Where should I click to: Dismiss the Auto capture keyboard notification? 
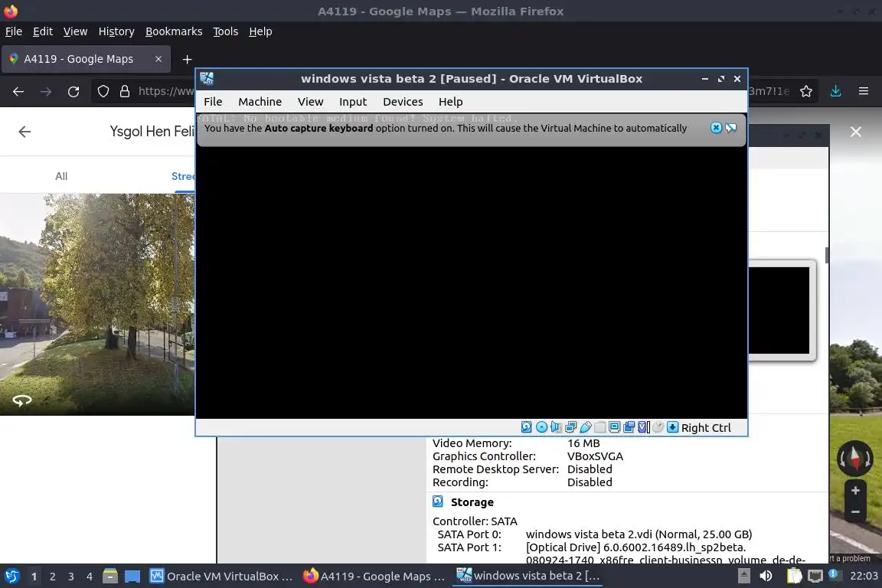pyautogui.click(x=716, y=128)
